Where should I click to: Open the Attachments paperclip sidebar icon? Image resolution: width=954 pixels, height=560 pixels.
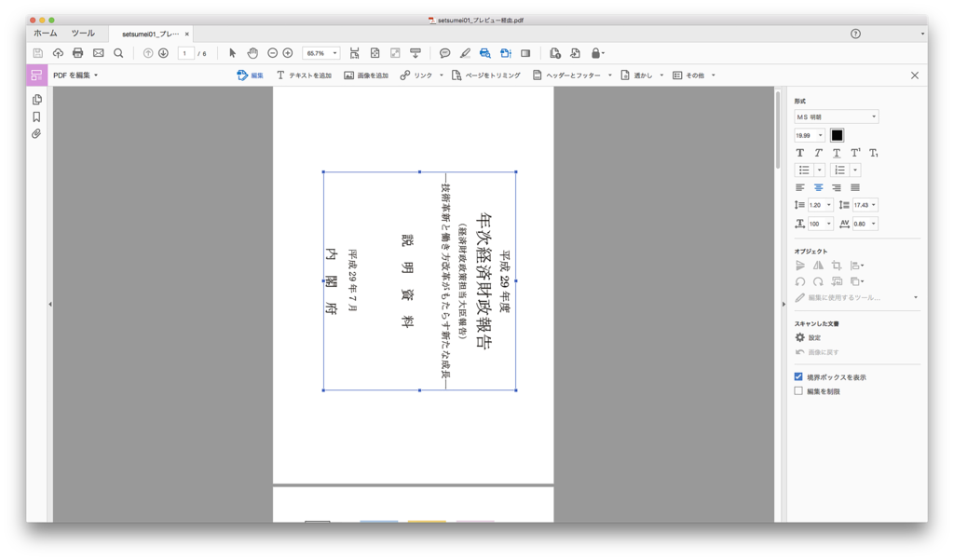(36, 133)
